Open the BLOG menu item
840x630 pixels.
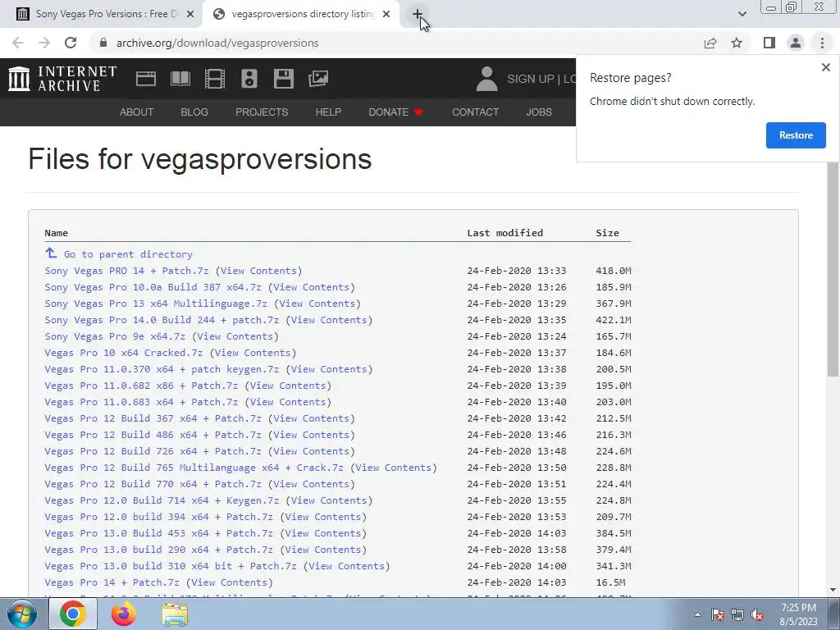coord(194,112)
